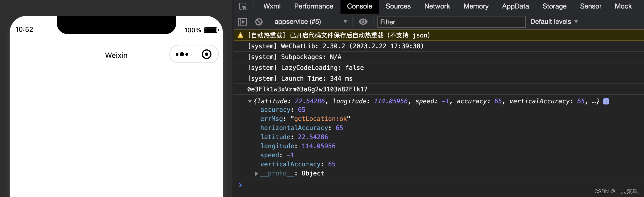Click the expanded verticalAccuracy: 65 property row
Screen dimensions: 644x197
coord(298,164)
